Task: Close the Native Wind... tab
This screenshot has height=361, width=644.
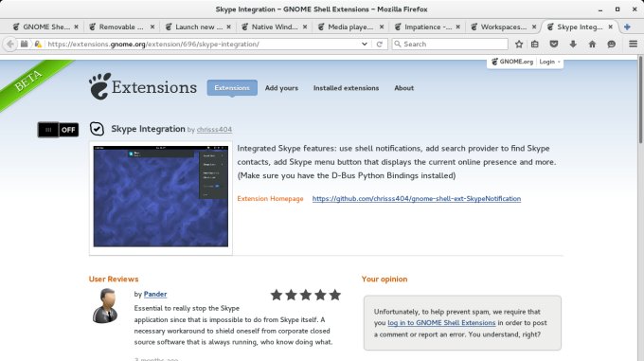Action: (x=305, y=27)
